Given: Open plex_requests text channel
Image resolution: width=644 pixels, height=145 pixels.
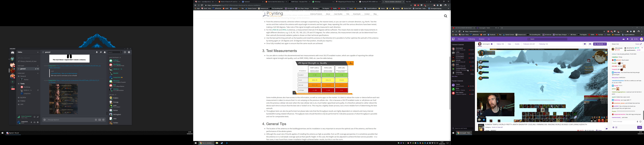Looking at the screenshot, I should click(28, 58).
